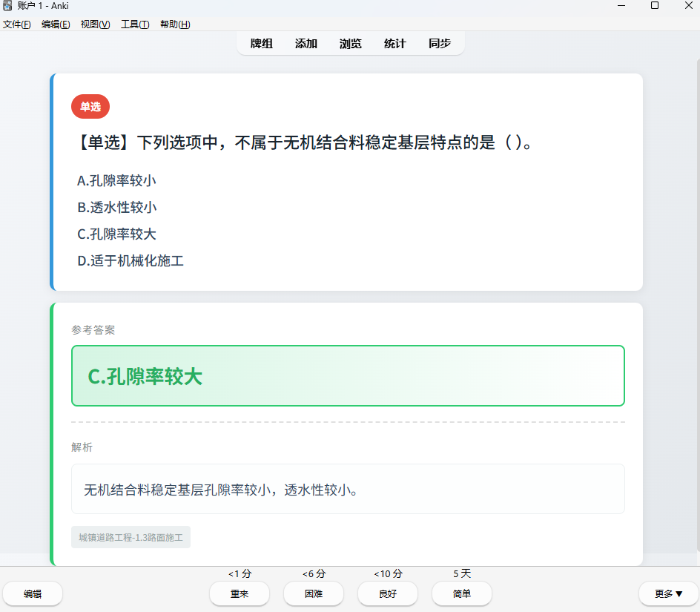Close the Anki window
Image resolution: width=700 pixels, height=612 pixels.
tap(688, 5)
